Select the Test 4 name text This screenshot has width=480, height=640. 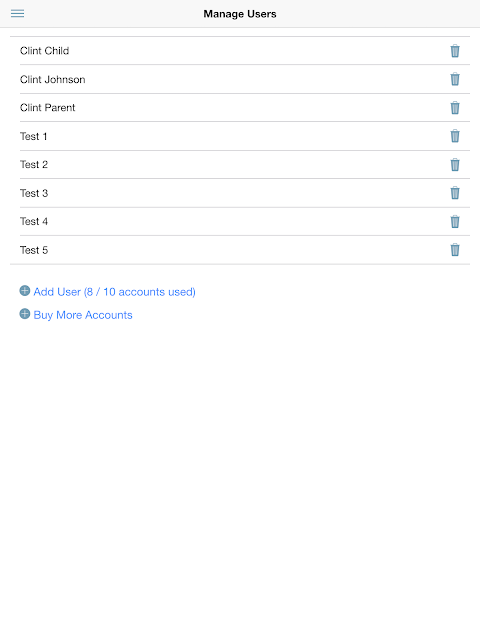34,221
